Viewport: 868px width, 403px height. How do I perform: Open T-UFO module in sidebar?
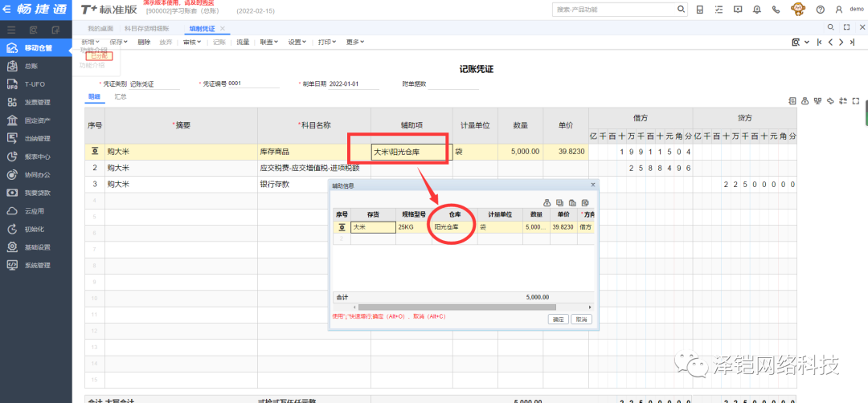tap(34, 84)
